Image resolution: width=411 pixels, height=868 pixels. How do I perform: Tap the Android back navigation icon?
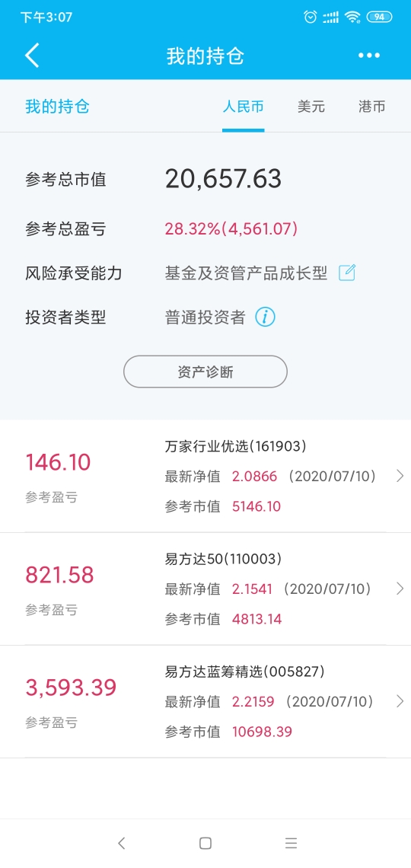coord(122,843)
